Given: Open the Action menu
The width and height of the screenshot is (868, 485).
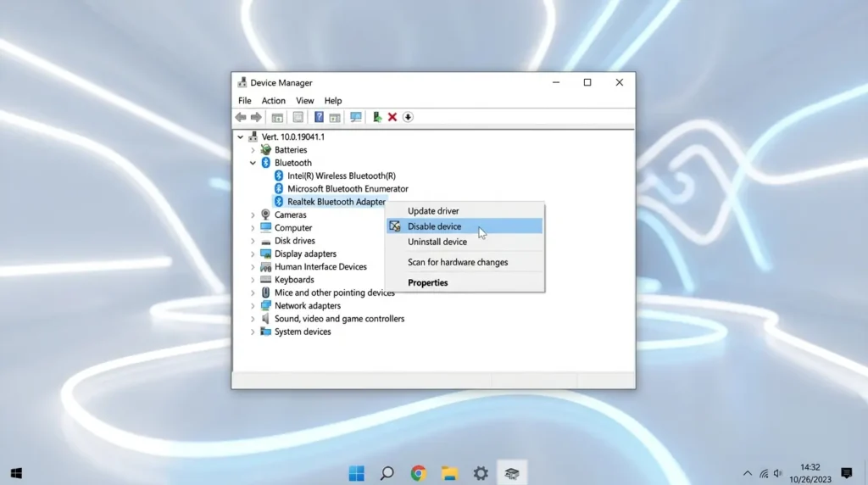Looking at the screenshot, I should pos(274,101).
